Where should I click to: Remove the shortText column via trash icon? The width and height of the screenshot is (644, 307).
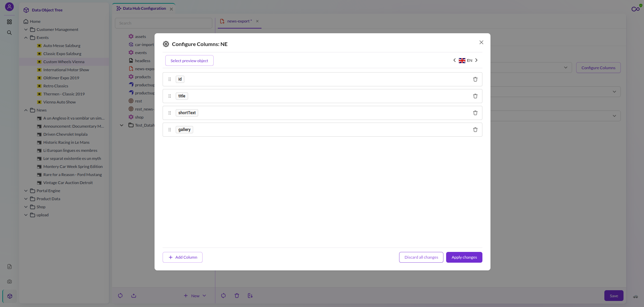tap(475, 113)
